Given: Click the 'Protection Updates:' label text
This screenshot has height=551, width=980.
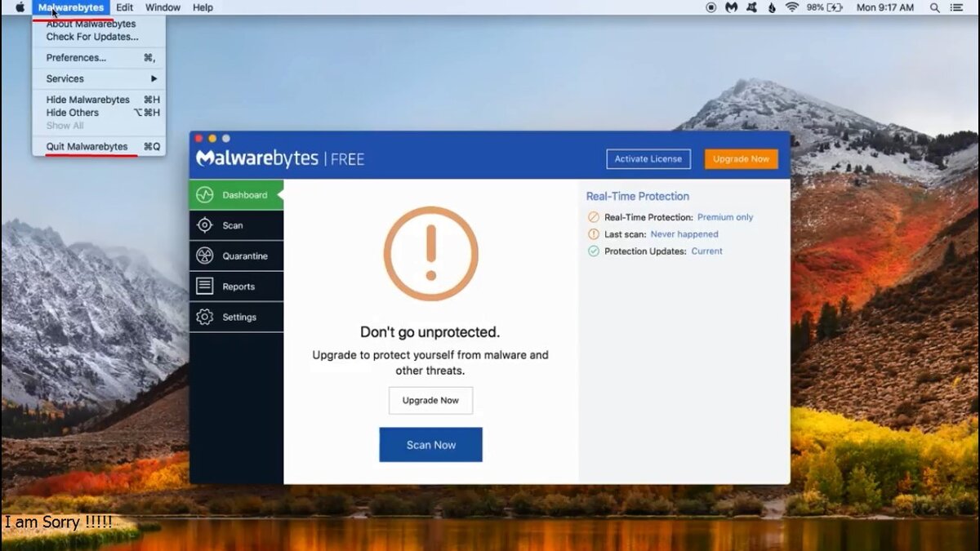Looking at the screenshot, I should 645,251.
